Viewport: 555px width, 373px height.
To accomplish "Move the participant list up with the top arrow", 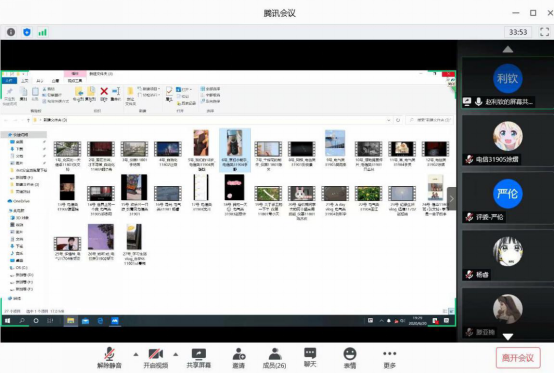I will click(508, 50).
